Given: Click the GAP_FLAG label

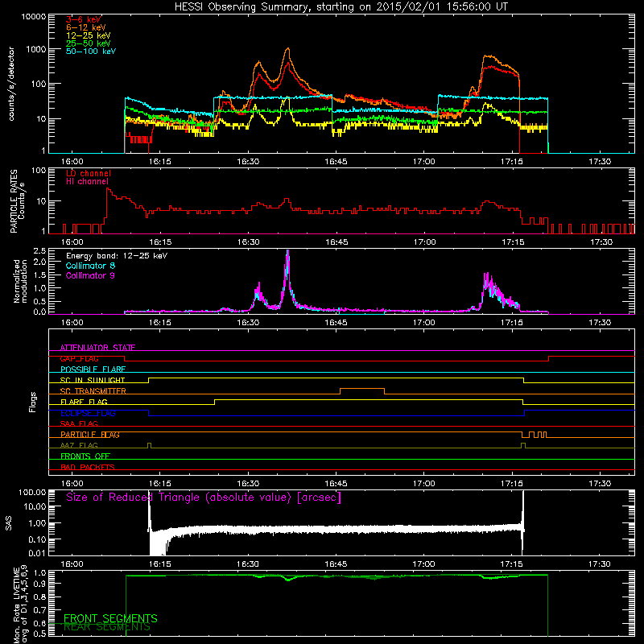Looking at the screenshot, I should point(79,358).
